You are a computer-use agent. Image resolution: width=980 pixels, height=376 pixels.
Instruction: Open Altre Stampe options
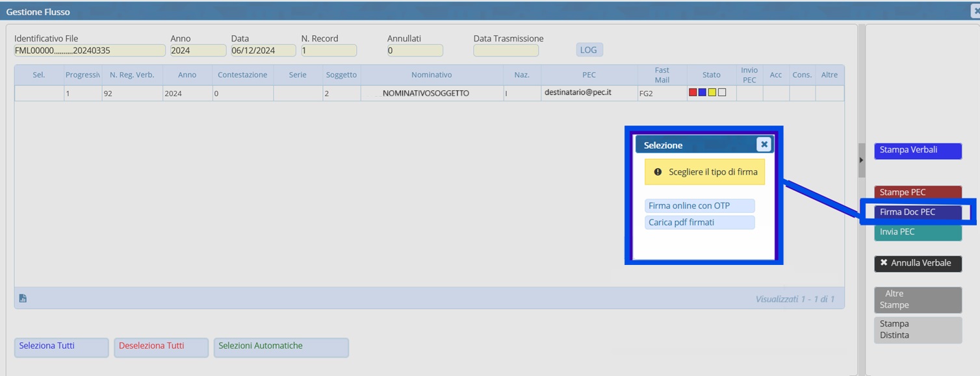(x=917, y=299)
